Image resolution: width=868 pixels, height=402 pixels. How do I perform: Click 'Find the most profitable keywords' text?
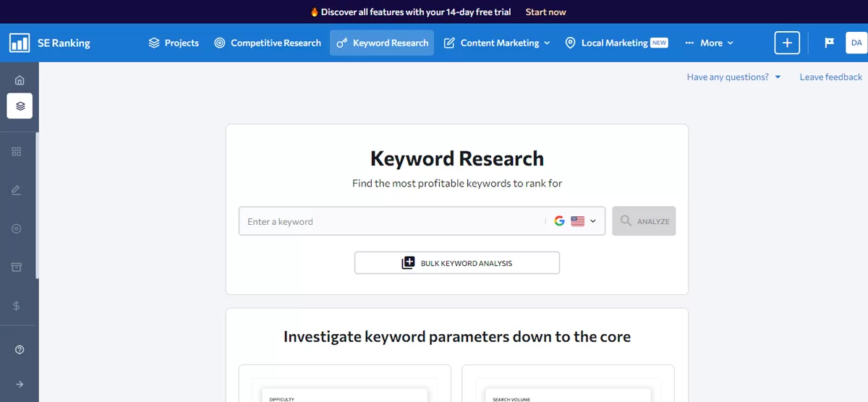pyautogui.click(x=457, y=183)
